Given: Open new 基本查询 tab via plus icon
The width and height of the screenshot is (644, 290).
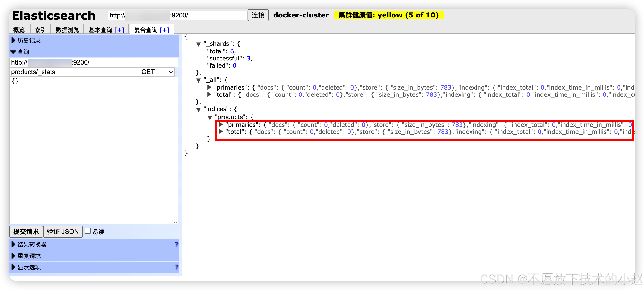Looking at the screenshot, I should pos(119,30).
